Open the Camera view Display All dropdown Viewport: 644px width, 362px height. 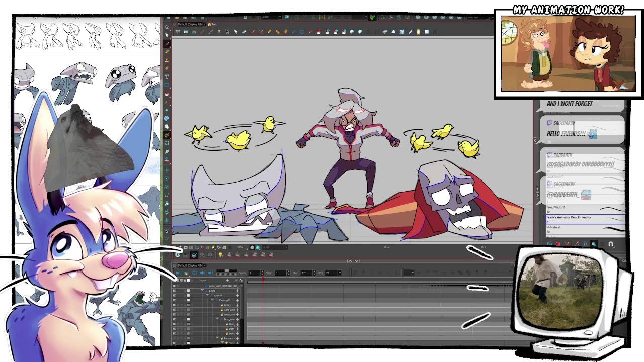coord(205,24)
